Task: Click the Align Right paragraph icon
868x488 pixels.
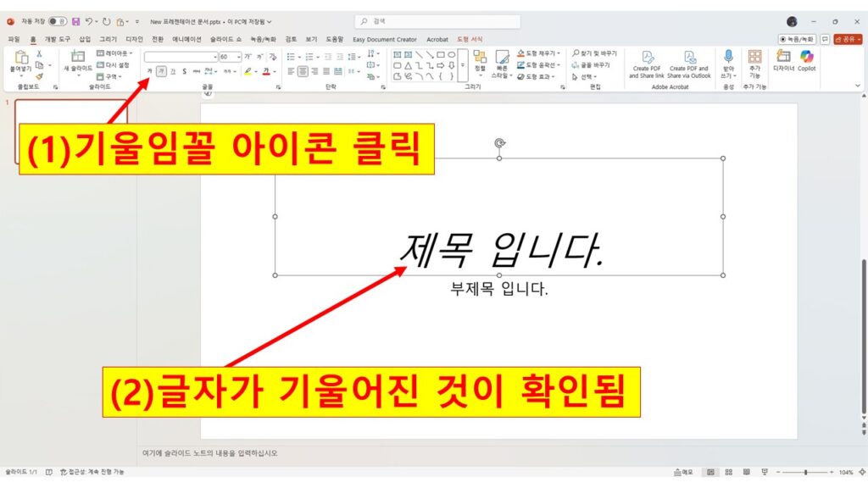Action: pos(314,71)
